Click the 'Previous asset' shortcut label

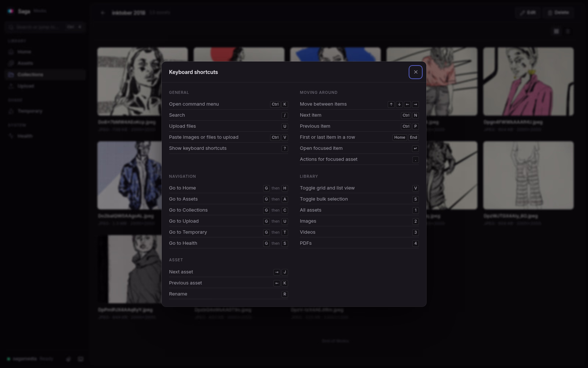tap(185, 283)
